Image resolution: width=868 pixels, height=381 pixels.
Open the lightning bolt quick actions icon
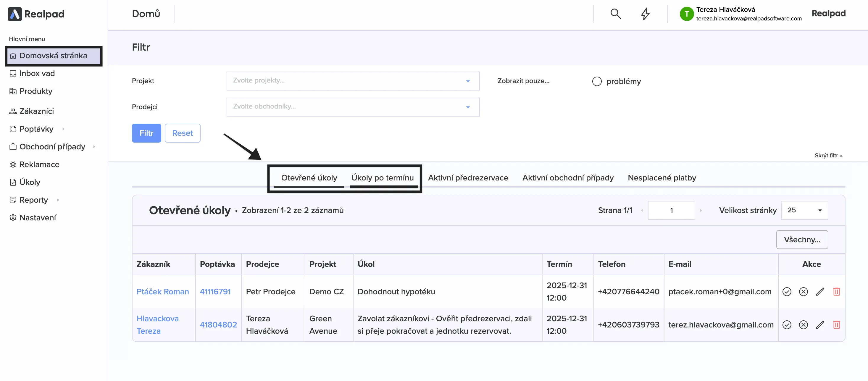point(645,14)
